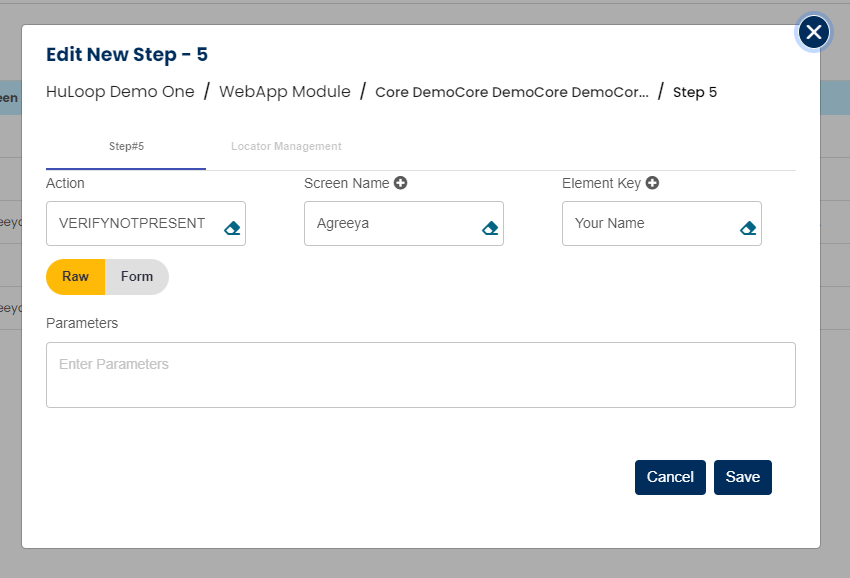Screen dimensions: 850x578
Task: Clear the Action field with eraser icon
Action: (232, 228)
